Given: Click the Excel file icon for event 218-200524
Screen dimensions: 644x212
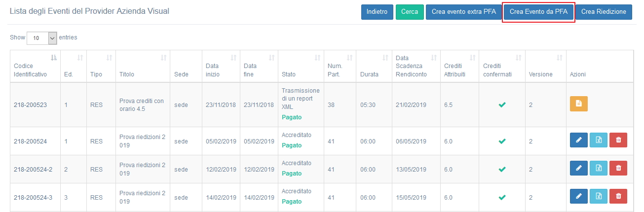Looking at the screenshot, I should point(598,141).
